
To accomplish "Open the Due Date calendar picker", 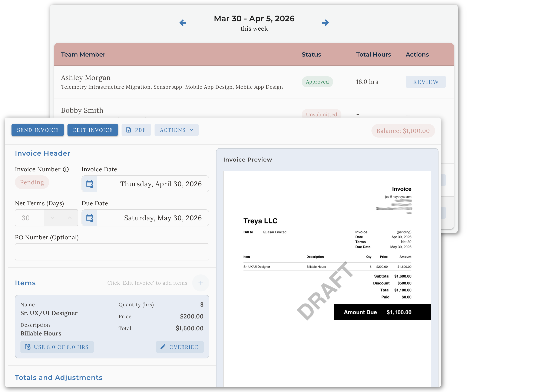I will pos(89,218).
